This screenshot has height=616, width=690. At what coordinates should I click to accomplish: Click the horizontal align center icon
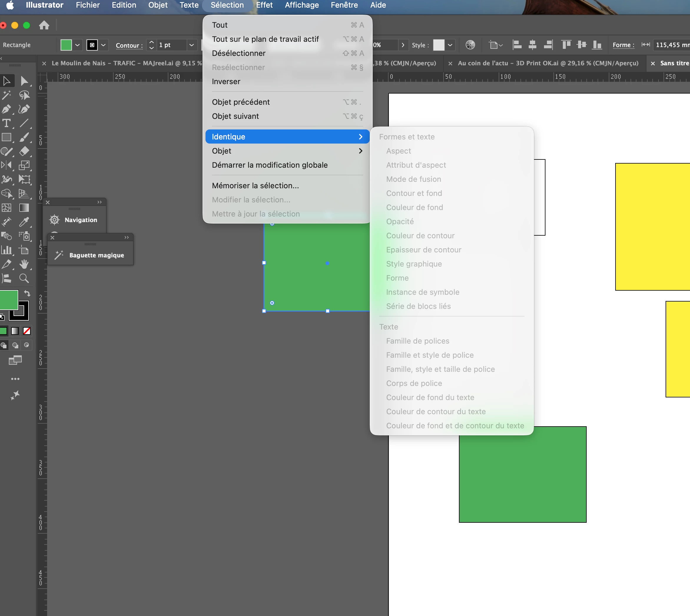(532, 45)
